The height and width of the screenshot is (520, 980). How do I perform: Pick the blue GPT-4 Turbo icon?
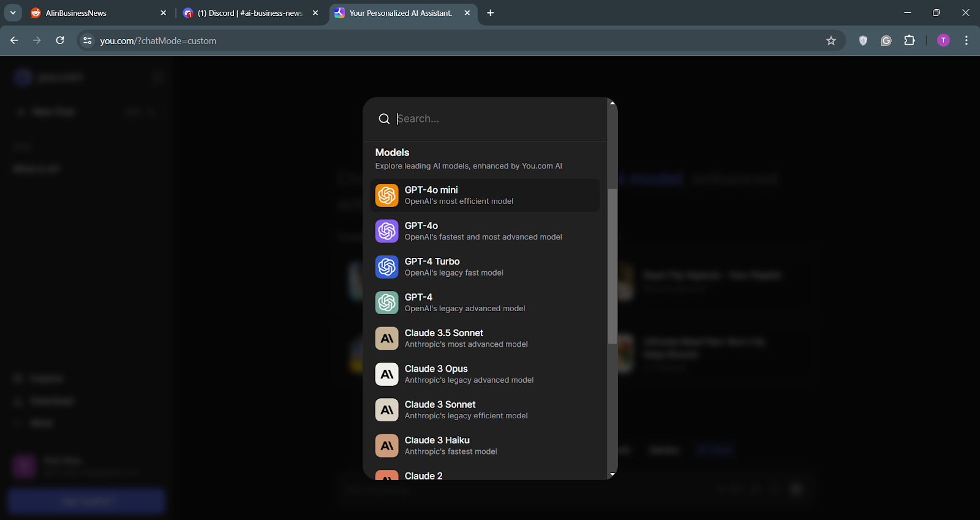click(x=386, y=267)
